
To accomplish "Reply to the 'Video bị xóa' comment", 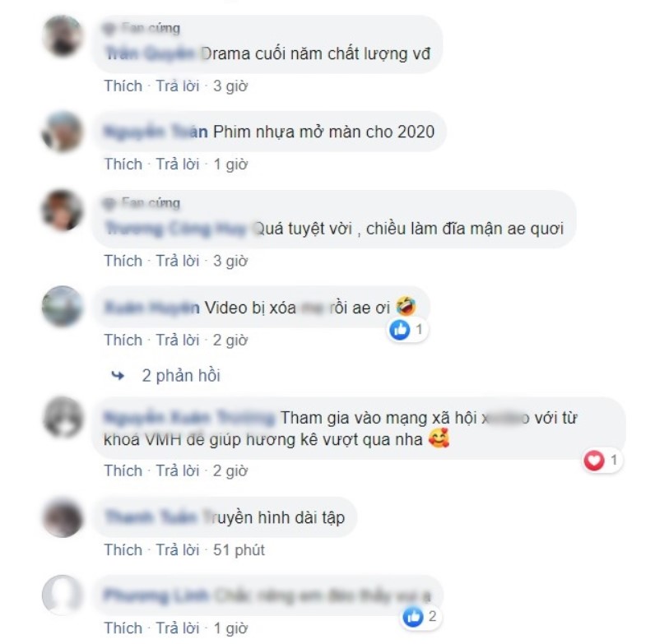I will (x=178, y=341).
